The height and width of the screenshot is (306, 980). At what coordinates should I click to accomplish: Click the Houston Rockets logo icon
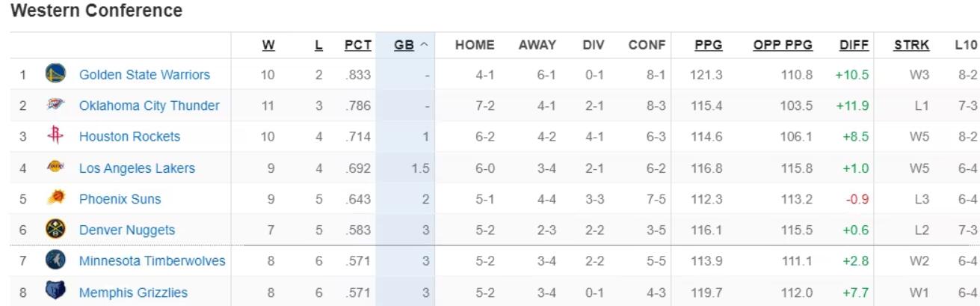tap(55, 136)
